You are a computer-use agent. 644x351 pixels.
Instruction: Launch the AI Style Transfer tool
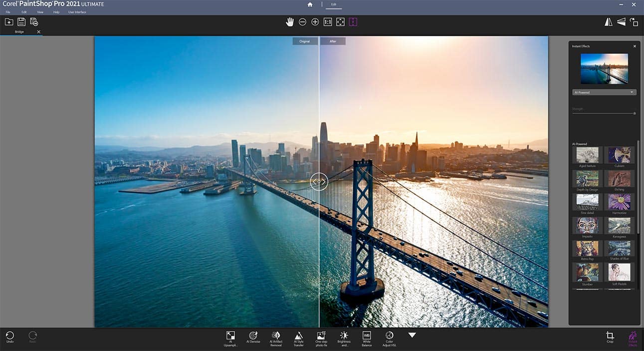pos(298,338)
